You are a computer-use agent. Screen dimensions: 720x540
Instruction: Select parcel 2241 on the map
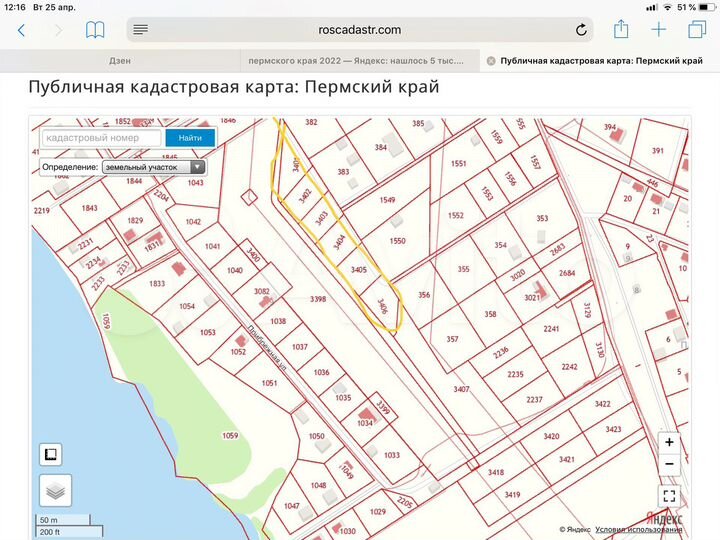pos(551,329)
